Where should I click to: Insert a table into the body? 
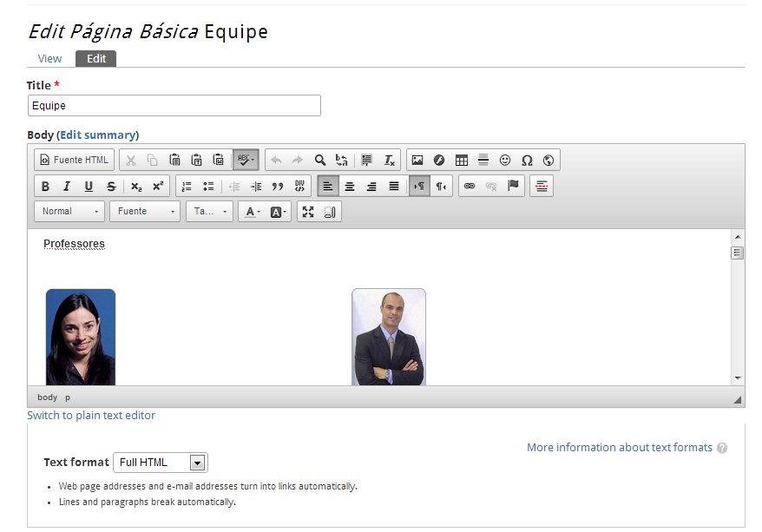pyautogui.click(x=462, y=160)
